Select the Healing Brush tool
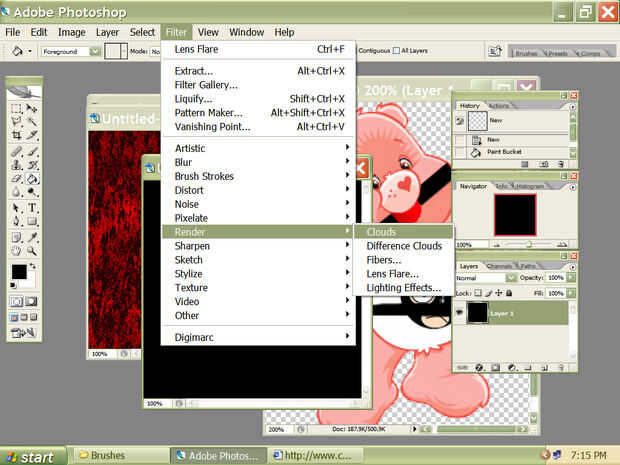The width and height of the screenshot is (620, 465). click(16, 151)
